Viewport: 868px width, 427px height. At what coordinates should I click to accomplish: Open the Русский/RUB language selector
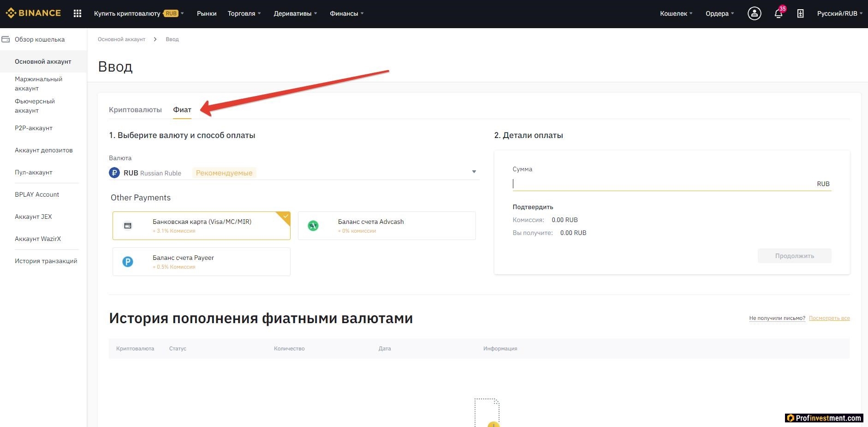pyautogui.click(x=840, y=13)
